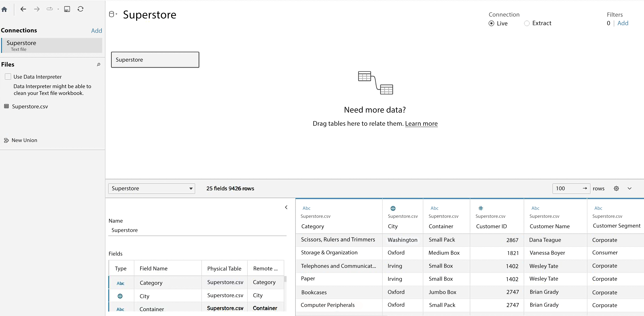This screenshot has height=316, width=644.
Task: Click the globe type icon for the City field
Action: [x=121, y=296]
